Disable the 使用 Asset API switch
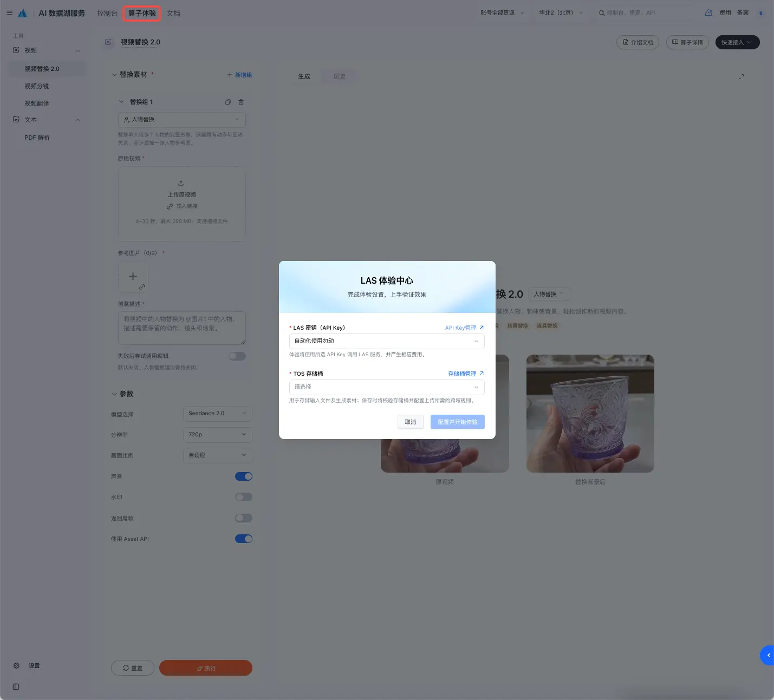 point(244,539)
